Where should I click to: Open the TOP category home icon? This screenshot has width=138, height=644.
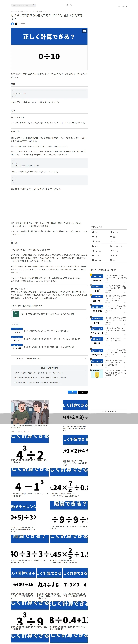pyautogui.click(x=93, y=232)
